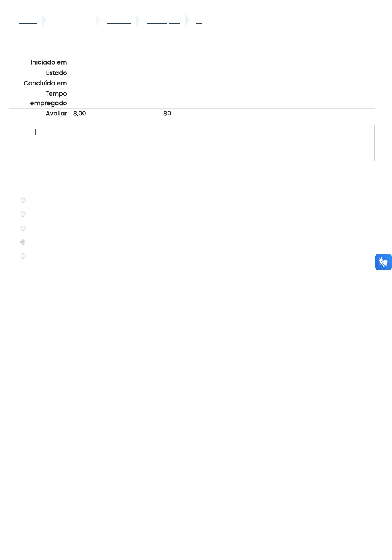Click the last breadcrumb arrow separator

click(187, 21)
